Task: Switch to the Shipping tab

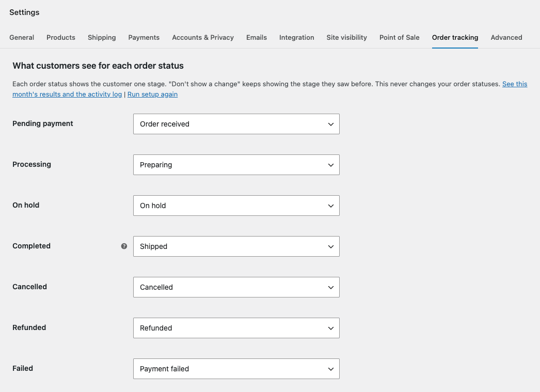Action: 102,38
